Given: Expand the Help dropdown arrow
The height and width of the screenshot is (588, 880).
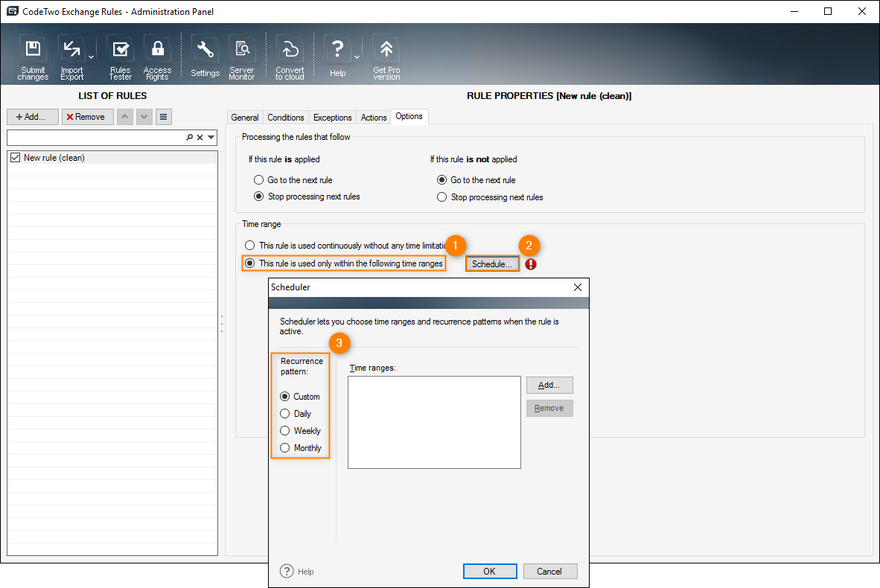Looking at the screenshot, I should tap(357, 57).
